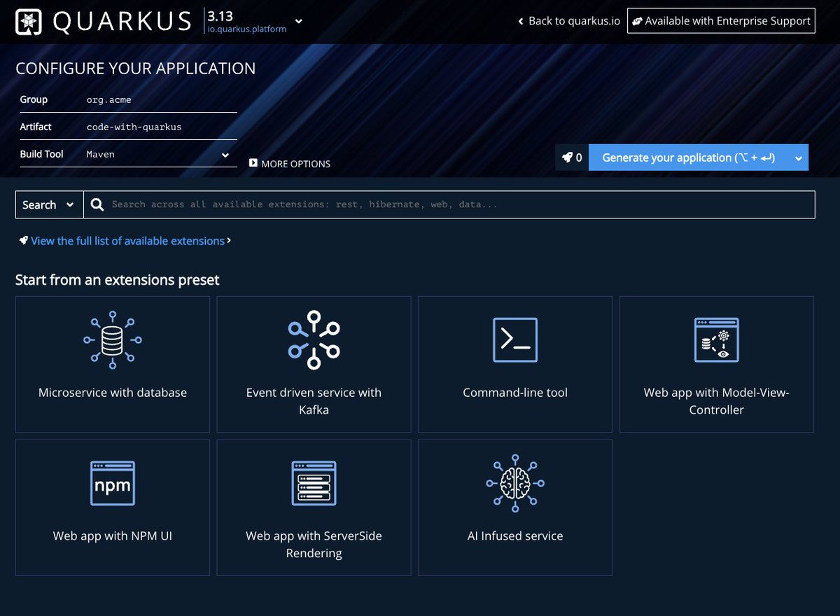The height and width of the screenshot is (616, 840).
Task: Click Available with Enterprise Support button
Action: click(721, 21)
